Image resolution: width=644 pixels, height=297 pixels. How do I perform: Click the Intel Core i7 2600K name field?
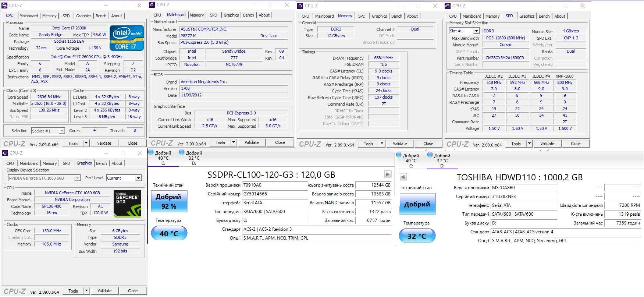point(69,28)
